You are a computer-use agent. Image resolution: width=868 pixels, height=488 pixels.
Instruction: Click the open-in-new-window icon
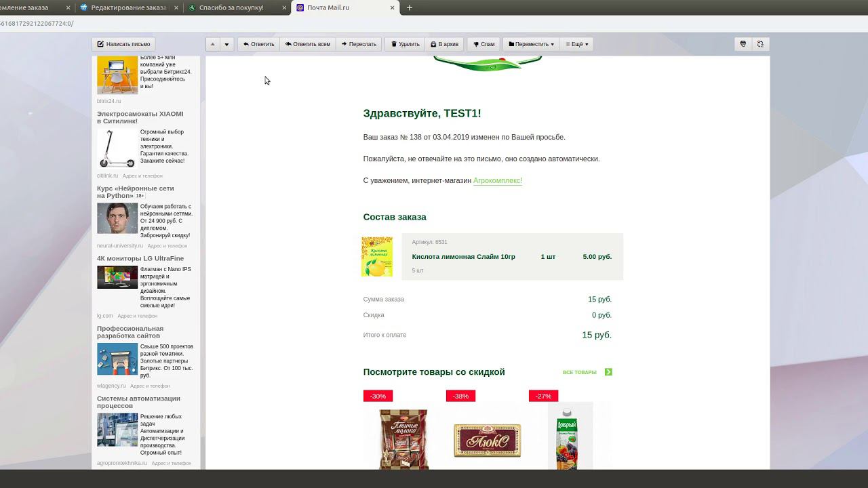tap(760, 44)
